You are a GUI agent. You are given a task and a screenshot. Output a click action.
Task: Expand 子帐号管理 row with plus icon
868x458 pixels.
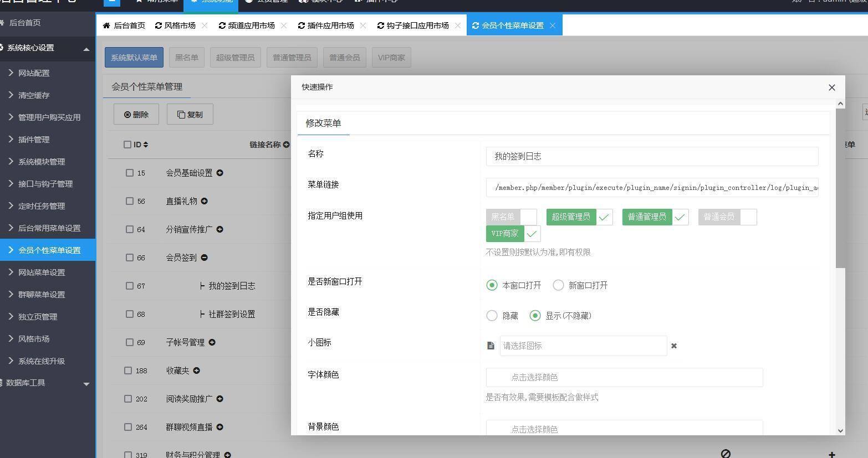click(x=212, y=342)
